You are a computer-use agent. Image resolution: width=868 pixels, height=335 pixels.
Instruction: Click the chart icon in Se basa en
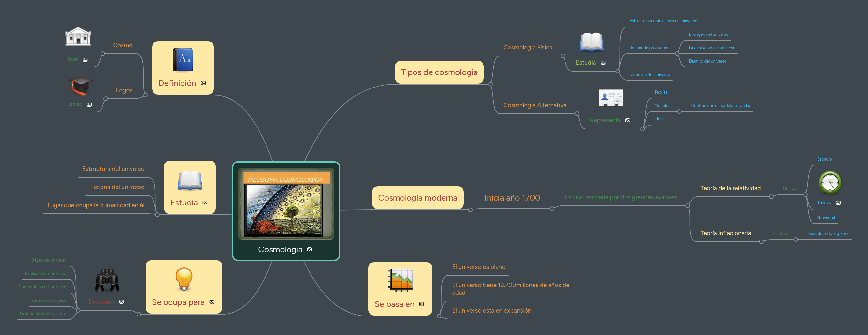[x=400, y=280]
